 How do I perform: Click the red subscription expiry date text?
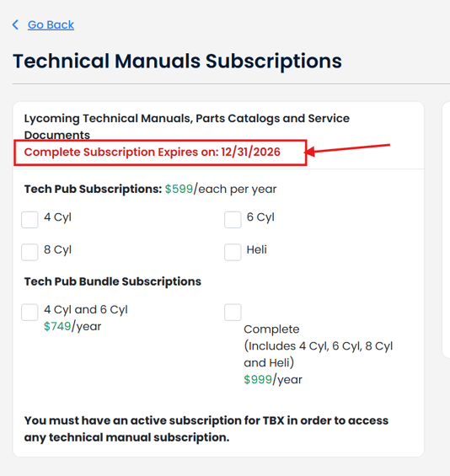pyautogui.click(x=153, y=152)
